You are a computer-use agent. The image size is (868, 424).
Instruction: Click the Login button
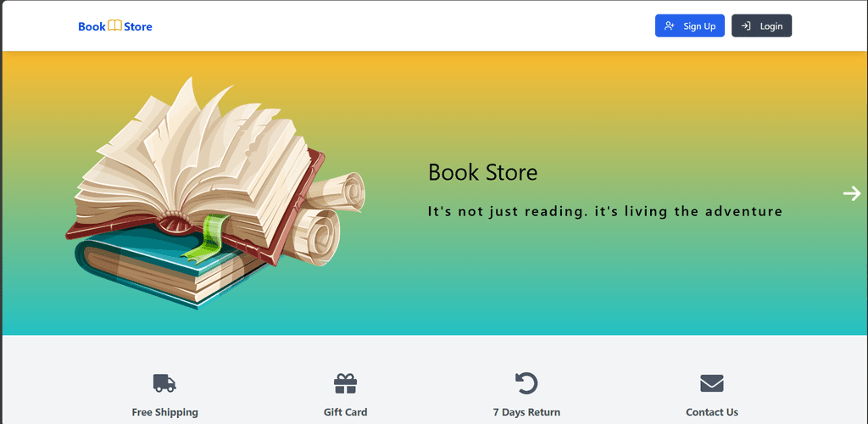pyautogui.click(x=762, y=26)
